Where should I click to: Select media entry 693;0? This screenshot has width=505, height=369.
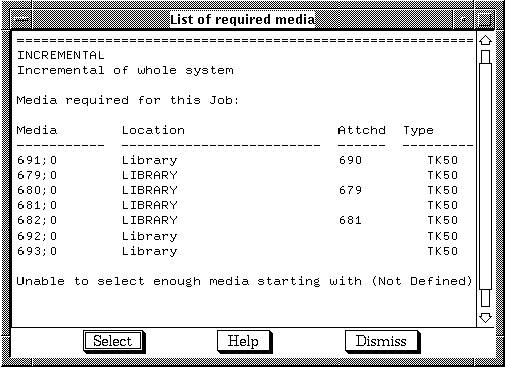pos(37,251)
